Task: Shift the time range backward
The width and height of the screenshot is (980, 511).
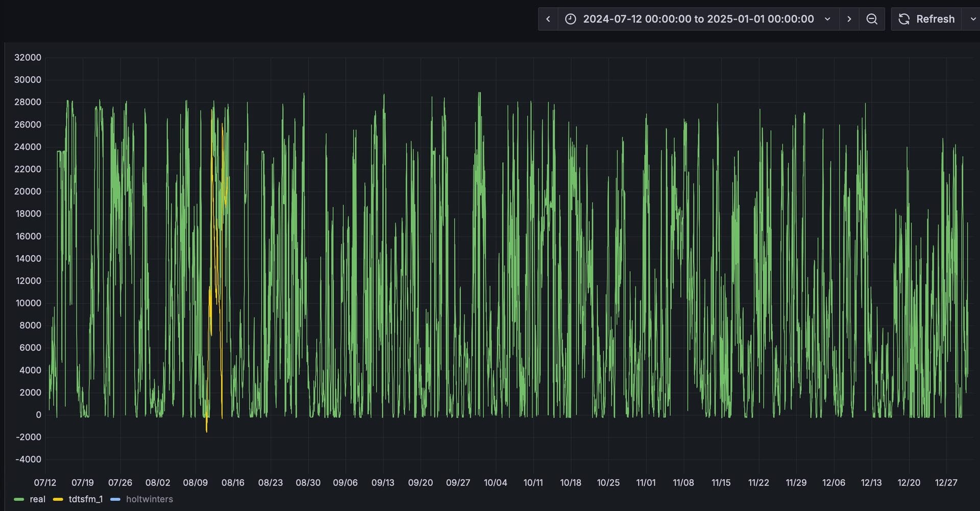Action: click(548, 19)
